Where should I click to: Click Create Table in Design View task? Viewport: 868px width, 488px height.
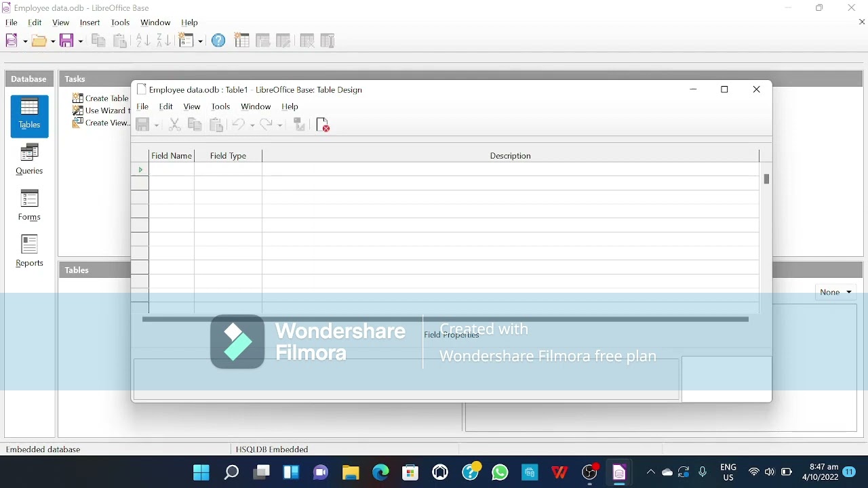point(100,98)
